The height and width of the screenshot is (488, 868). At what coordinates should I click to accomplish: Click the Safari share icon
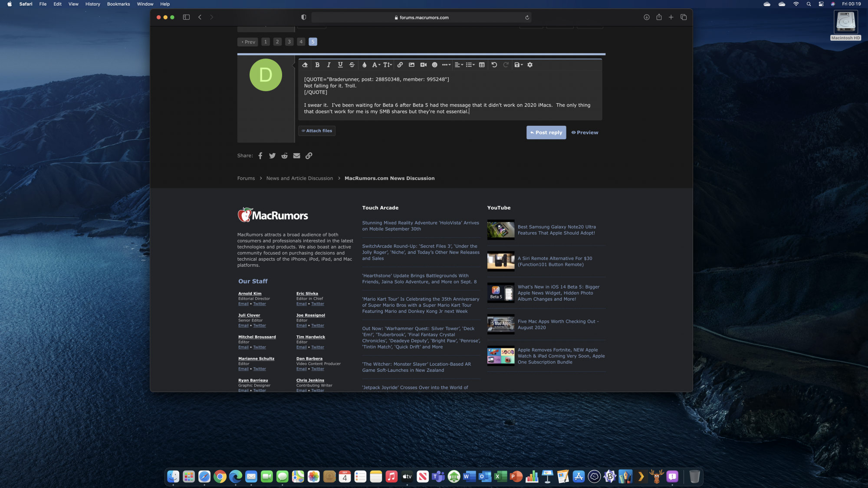(659, 17)
